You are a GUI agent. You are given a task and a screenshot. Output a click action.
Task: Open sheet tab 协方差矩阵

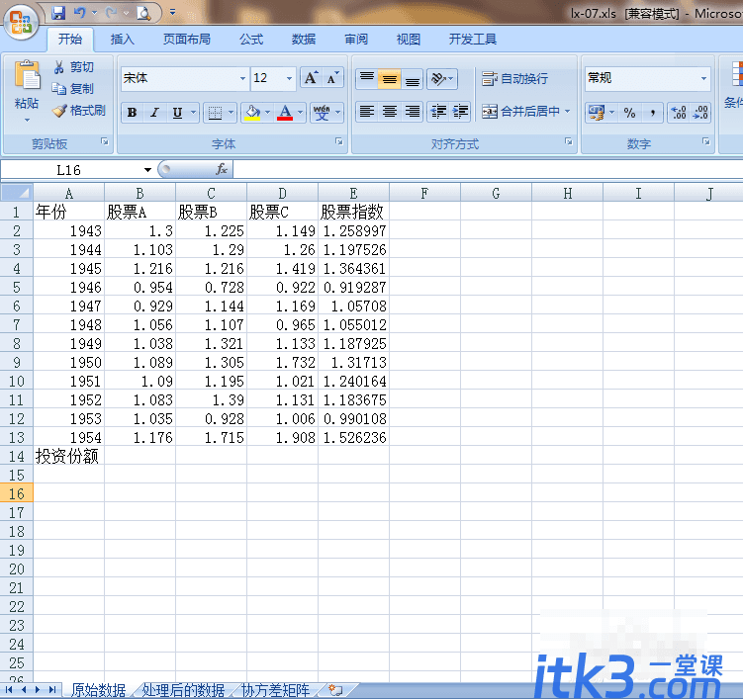coord(275,690)
